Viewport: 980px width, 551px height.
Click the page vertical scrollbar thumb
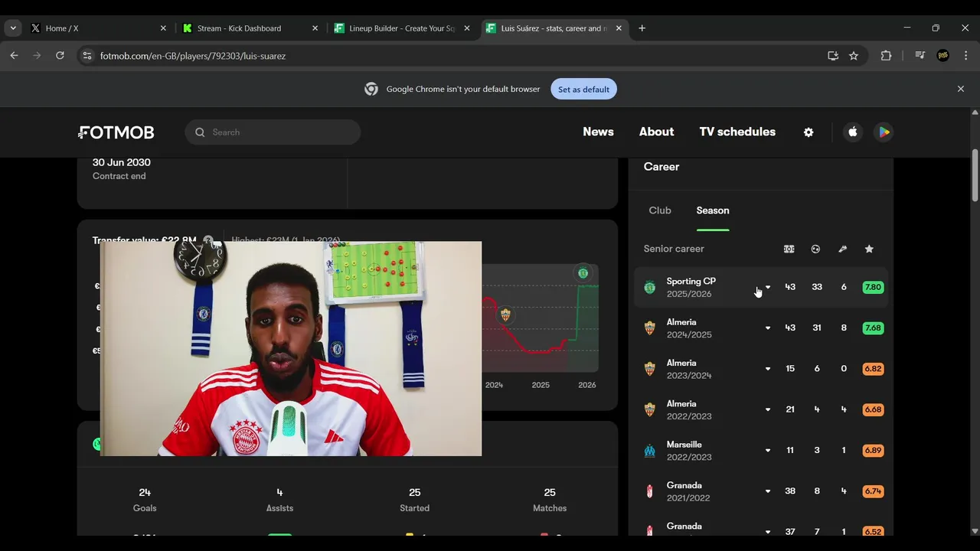point(975,175)
